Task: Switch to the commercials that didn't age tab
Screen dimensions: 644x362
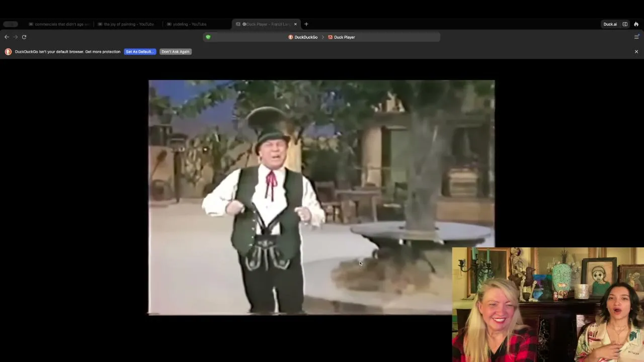Action: click(x=60, y=24)
